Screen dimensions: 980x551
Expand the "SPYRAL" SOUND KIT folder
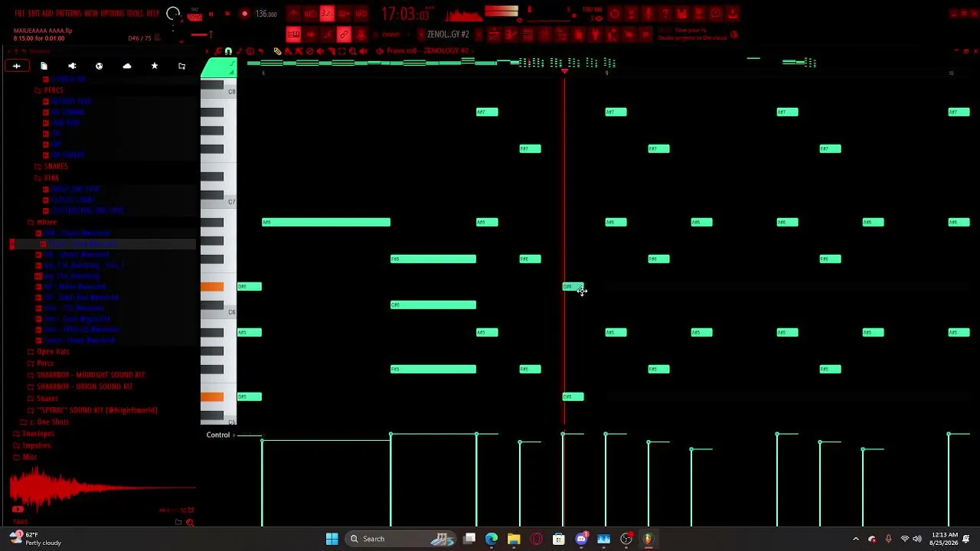[96, 410]
